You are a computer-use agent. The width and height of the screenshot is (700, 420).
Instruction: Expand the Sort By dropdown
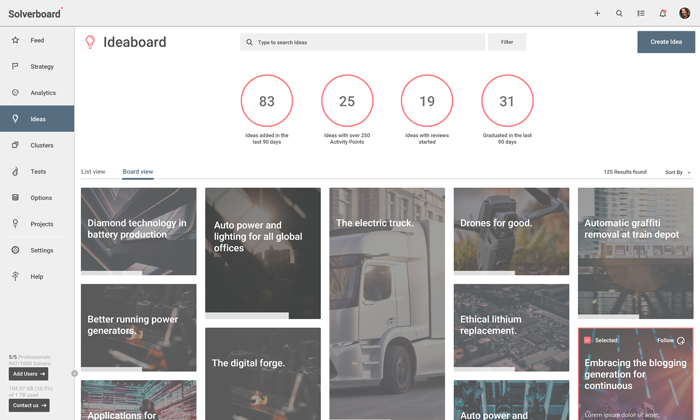point(677,172)
